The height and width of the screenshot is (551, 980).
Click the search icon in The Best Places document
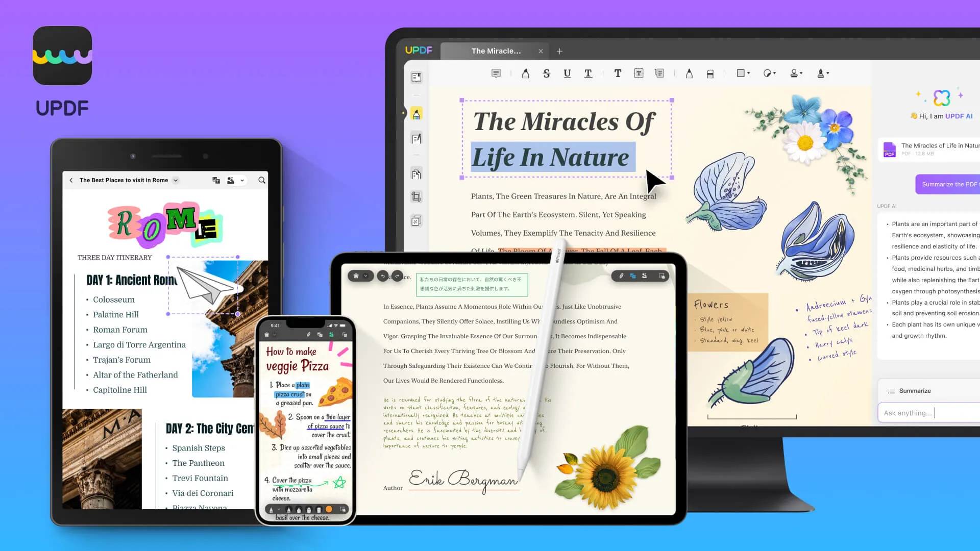click(x=262, y=180)
